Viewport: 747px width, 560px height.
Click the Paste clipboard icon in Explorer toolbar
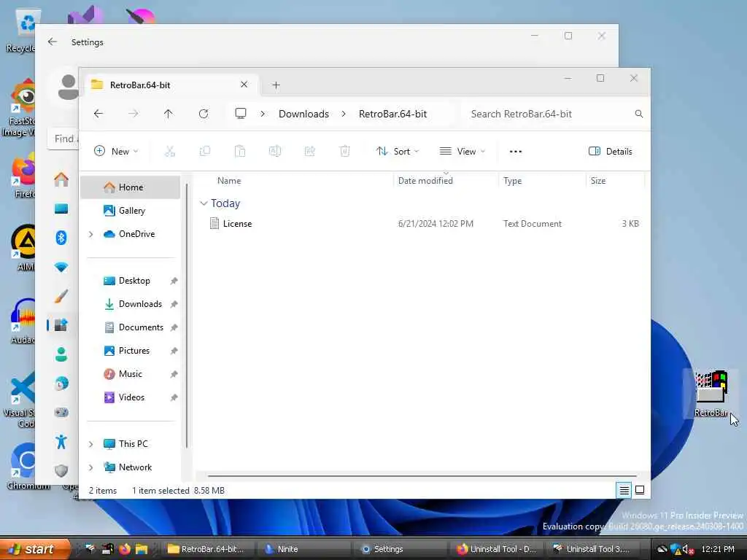[x=239, y=152]
